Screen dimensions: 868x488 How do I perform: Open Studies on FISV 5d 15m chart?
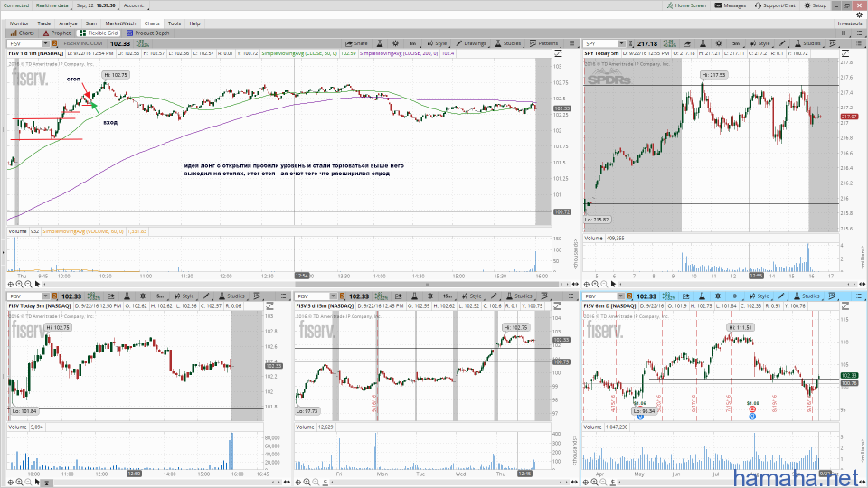(x=519, y=296)
